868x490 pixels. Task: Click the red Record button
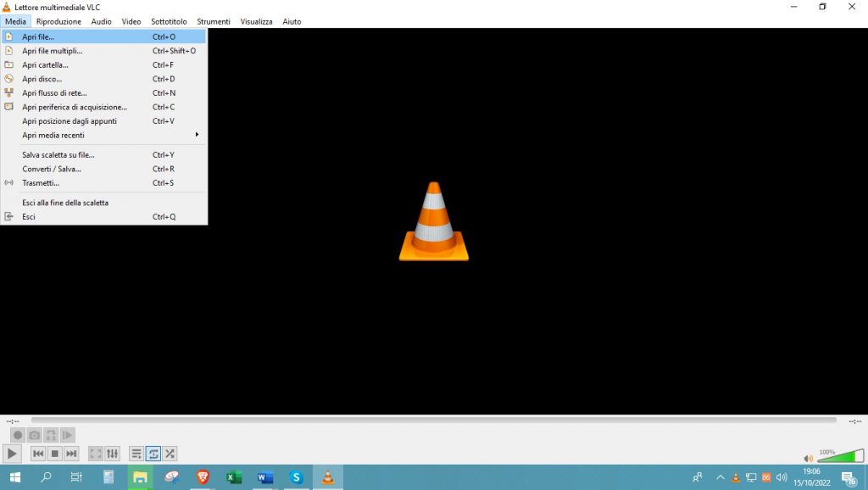(17, 435)
